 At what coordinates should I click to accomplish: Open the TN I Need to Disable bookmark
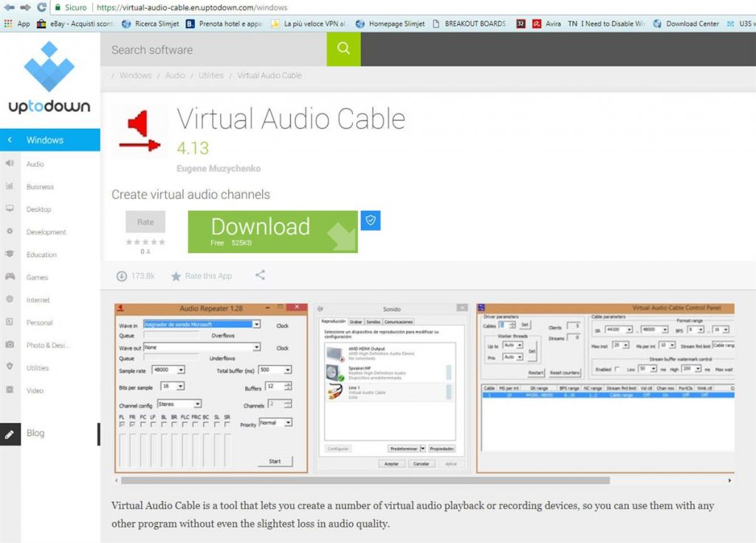tap(606, 23)
